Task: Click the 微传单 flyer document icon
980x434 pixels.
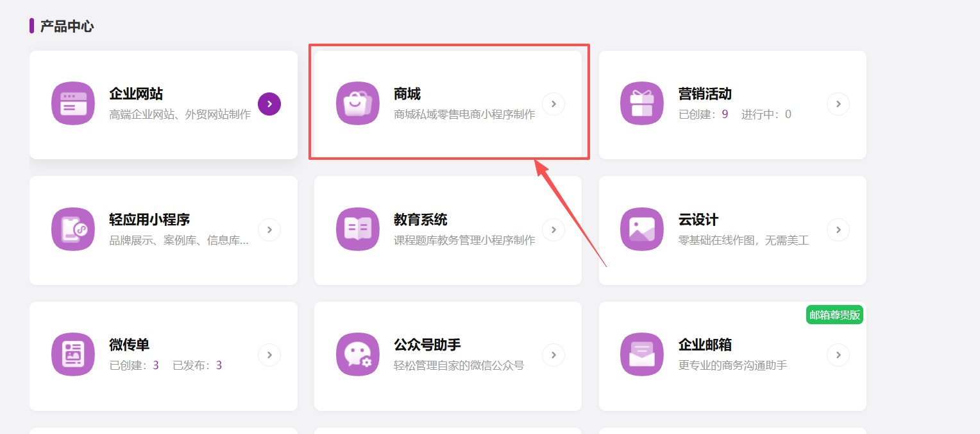Action: (73, 354)
